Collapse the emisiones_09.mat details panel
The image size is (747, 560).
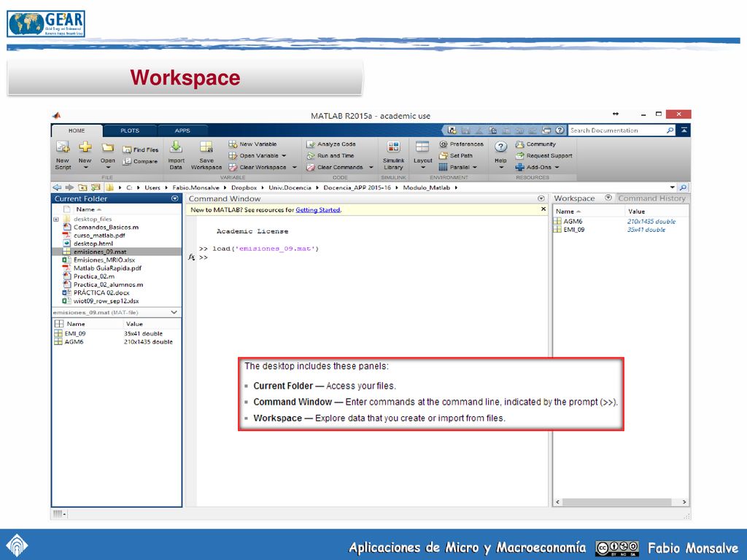click(174, 312)
